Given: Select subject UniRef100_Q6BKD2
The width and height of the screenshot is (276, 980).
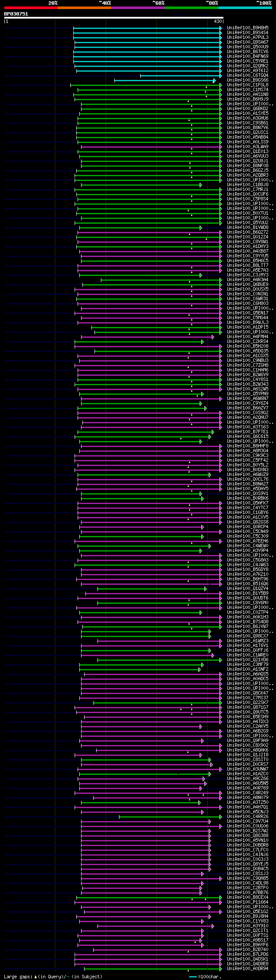Looking at the screenshot, I should (x=248, y=108).
